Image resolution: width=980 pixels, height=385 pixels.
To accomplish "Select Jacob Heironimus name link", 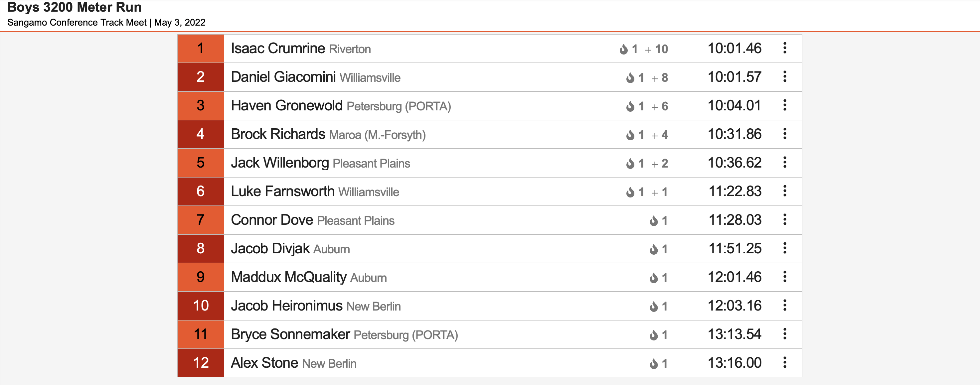I will pos(286,306).
